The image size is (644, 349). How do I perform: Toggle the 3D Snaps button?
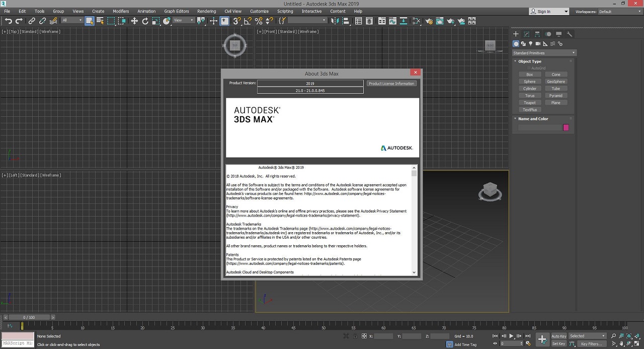point(236,21)
